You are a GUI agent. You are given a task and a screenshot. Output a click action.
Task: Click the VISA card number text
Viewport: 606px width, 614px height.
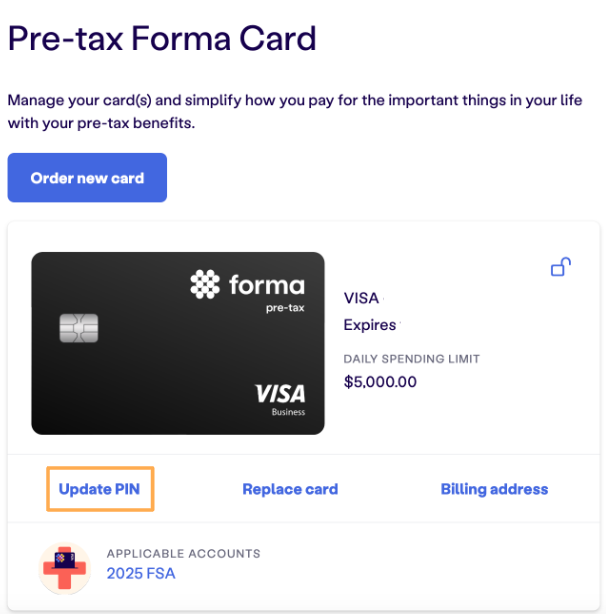coord(361,298)
